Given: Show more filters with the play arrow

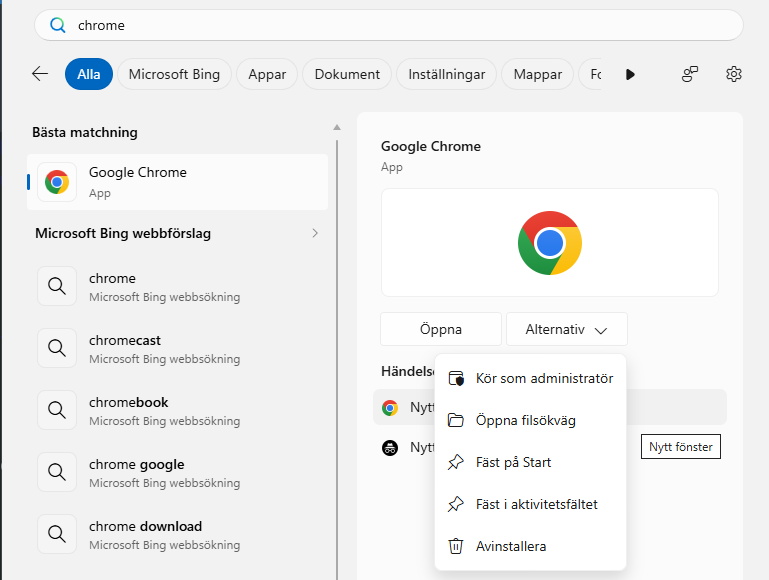Looking at the screenshot, I should point(630,75).
